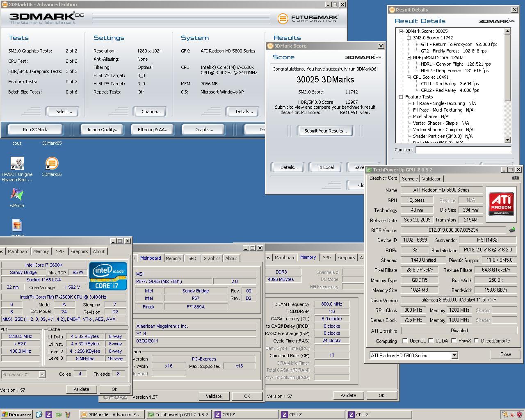Click the DRAM Frequency 800.0 MHz value
The height and width of the screenshot is (420, 525).
point(332,304)
